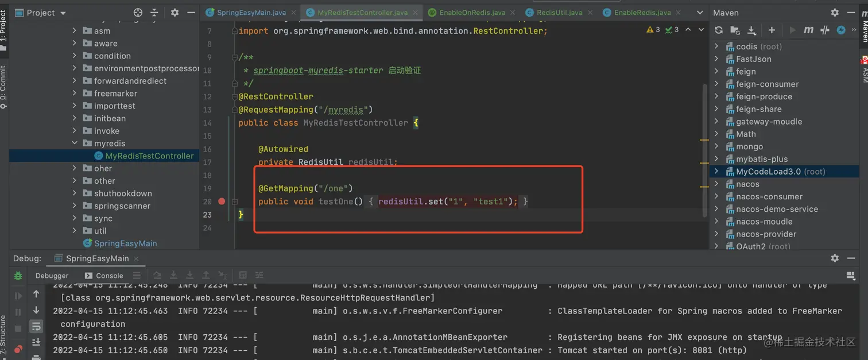Toggle breakpoint at line 20
This screenshot has height=360, width=868.
tap(222, 202)
